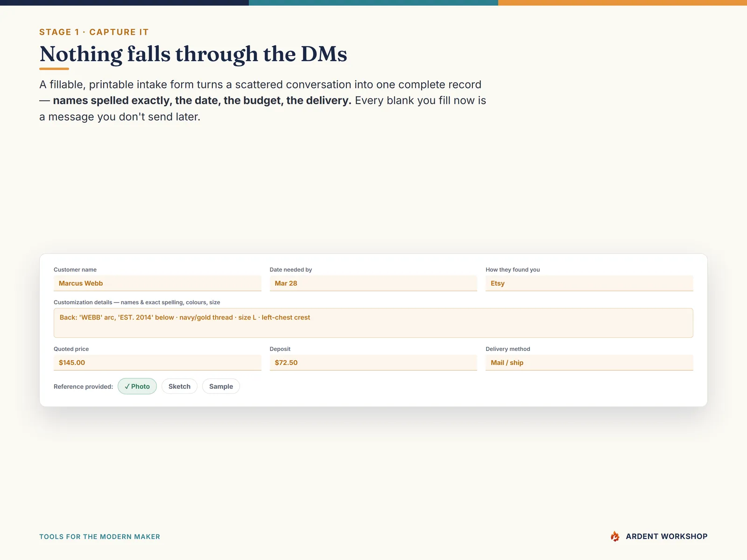The image size is (747, 560).
Task: Click the Date needed by field
Action: [x=373, y=283]
